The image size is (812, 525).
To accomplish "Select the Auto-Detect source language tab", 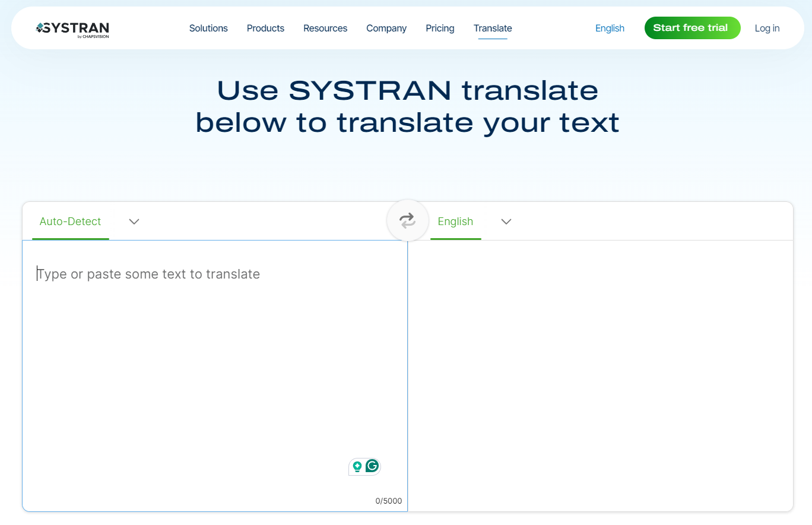I will coord(70,222).
